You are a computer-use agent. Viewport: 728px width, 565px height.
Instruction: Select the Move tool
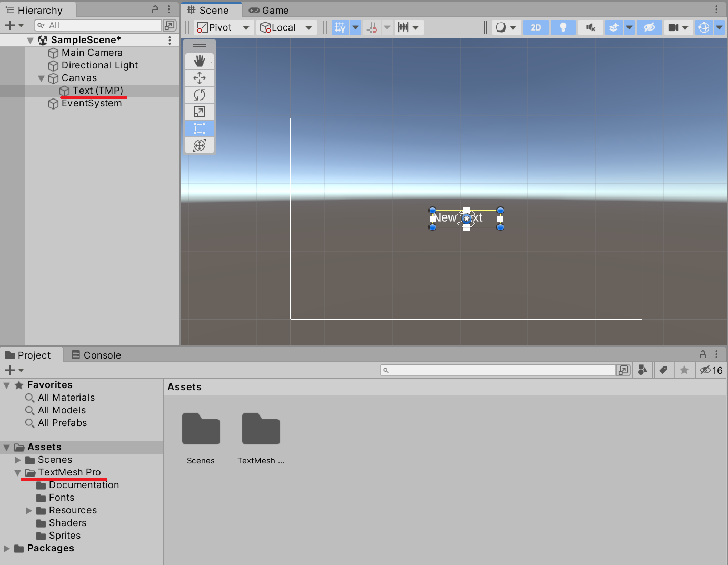[x=199, y=77]
